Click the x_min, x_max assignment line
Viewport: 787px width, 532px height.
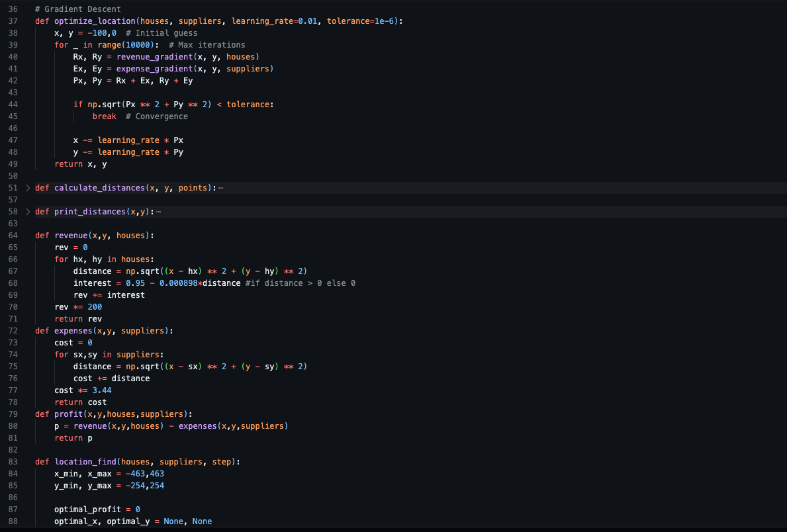coord(109,474)
